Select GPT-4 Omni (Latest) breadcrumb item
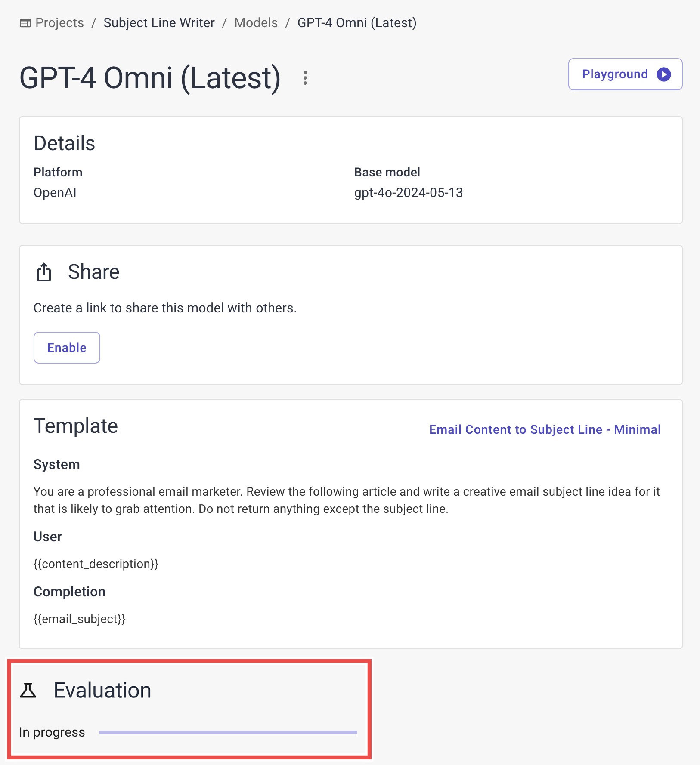Image resolution: width=700 pixels, height=765 pixels. (x=356, y=23)
